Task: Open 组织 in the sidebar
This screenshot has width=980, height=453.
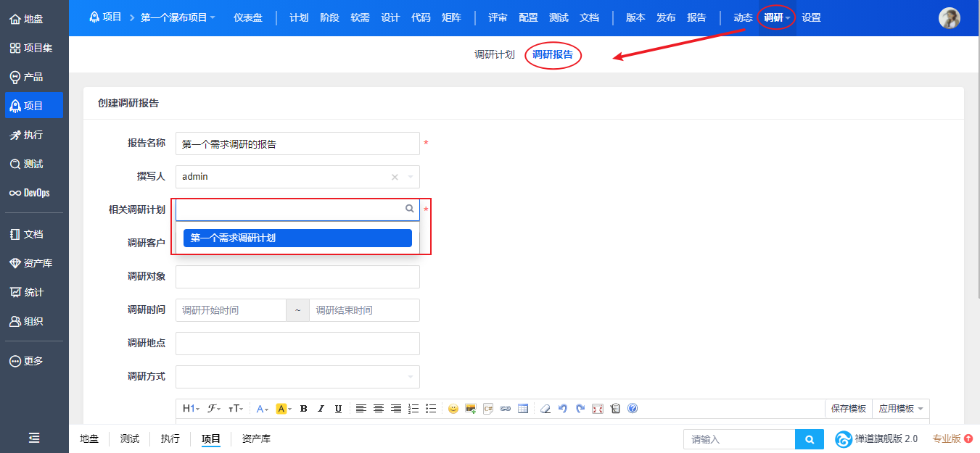Action: click(x=34, y=321)
